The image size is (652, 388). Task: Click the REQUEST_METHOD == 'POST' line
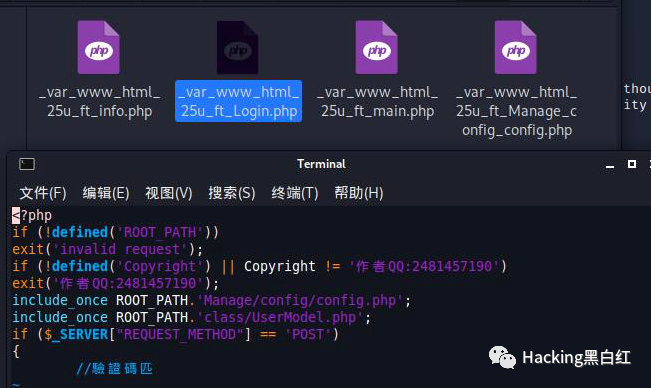(x=175, y=334)
